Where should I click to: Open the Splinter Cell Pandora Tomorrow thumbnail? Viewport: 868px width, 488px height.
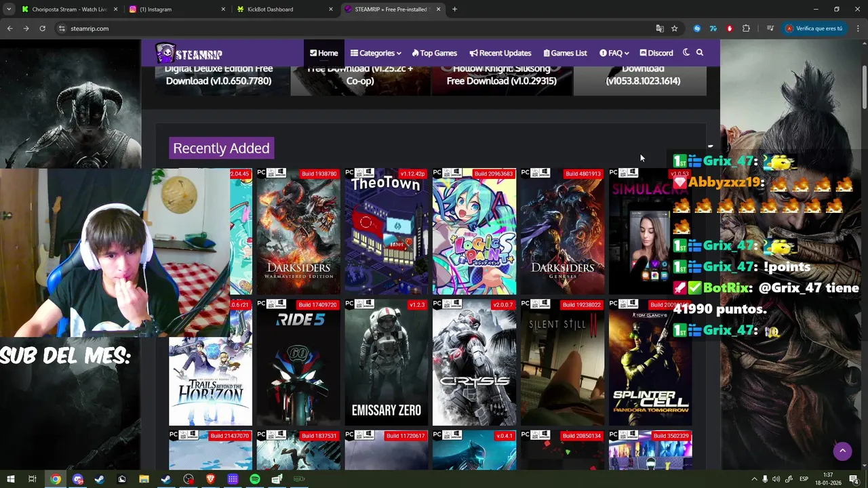click(x=650, y=363)
